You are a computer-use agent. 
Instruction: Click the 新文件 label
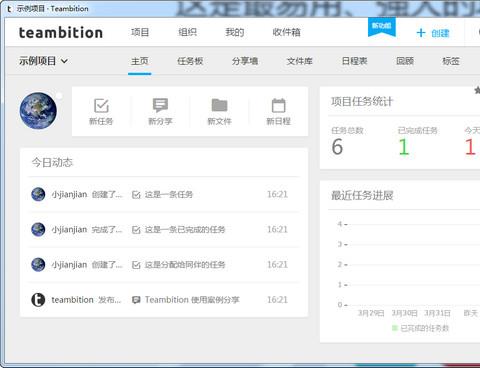point(219,121)
